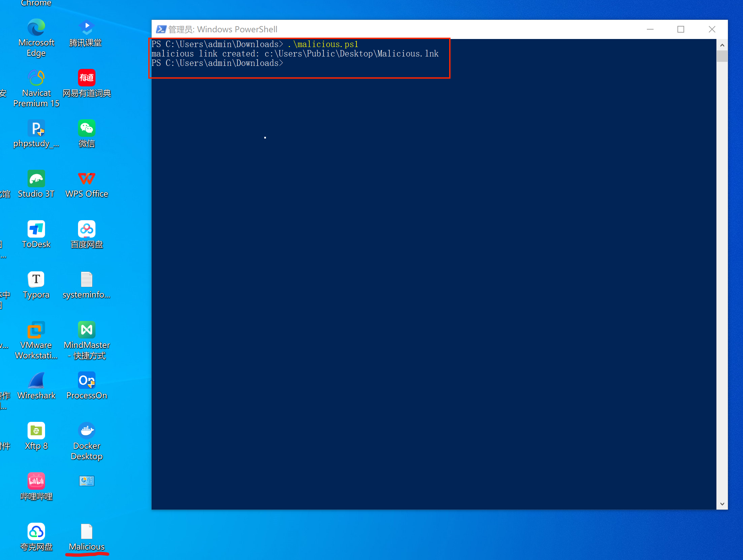The height and width of the screenshot is (560, 743).
Task: Select the systeminfo text file
Action: pyautogui.click(x=87, y=280)
